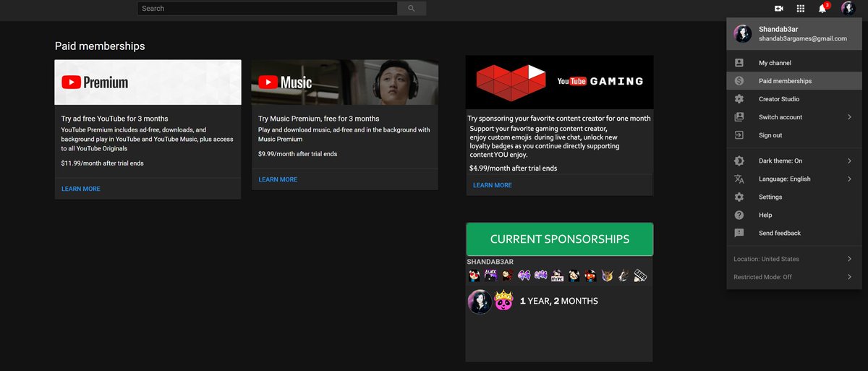
Task: Click the SHANDAB3AR sponsorship channel name
Action: point(490,262)
